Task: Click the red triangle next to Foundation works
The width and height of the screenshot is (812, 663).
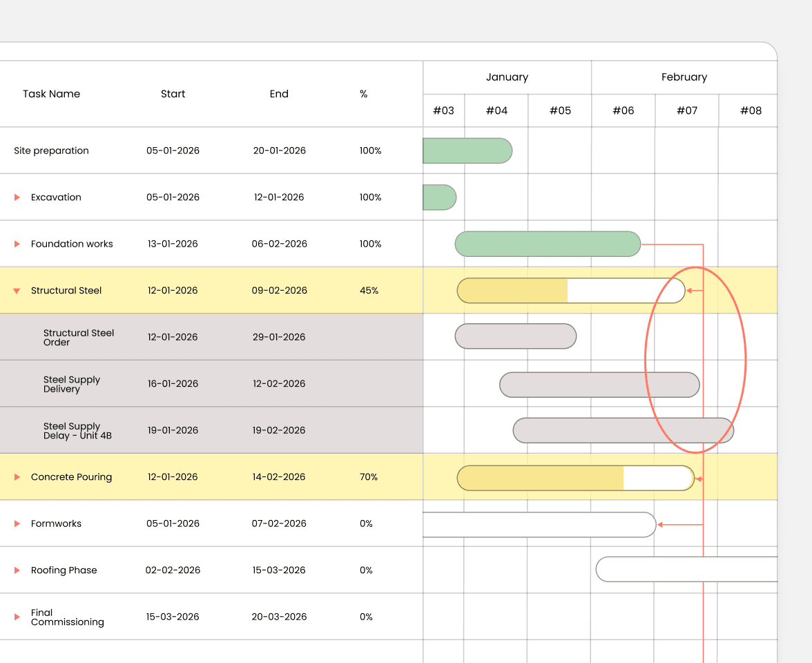Action: 16,244
